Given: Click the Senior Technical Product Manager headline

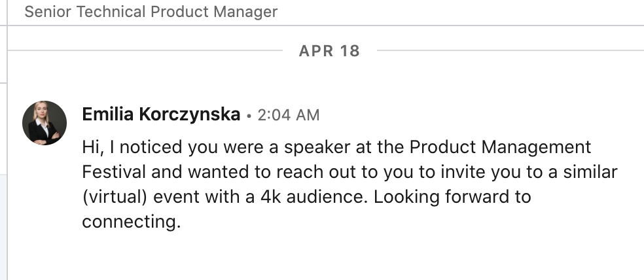Looking at the screenshot, I should (151, 12).
